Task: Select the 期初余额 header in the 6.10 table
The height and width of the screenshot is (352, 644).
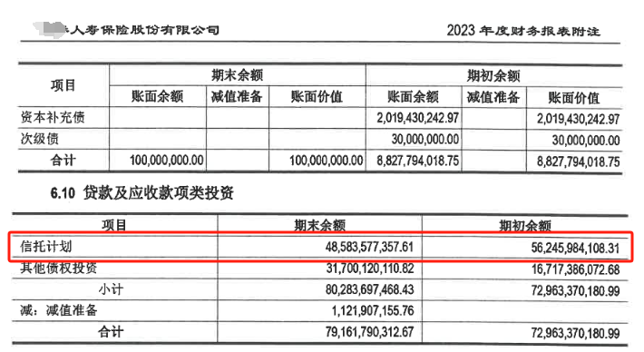Action: [x=525, y=226]
